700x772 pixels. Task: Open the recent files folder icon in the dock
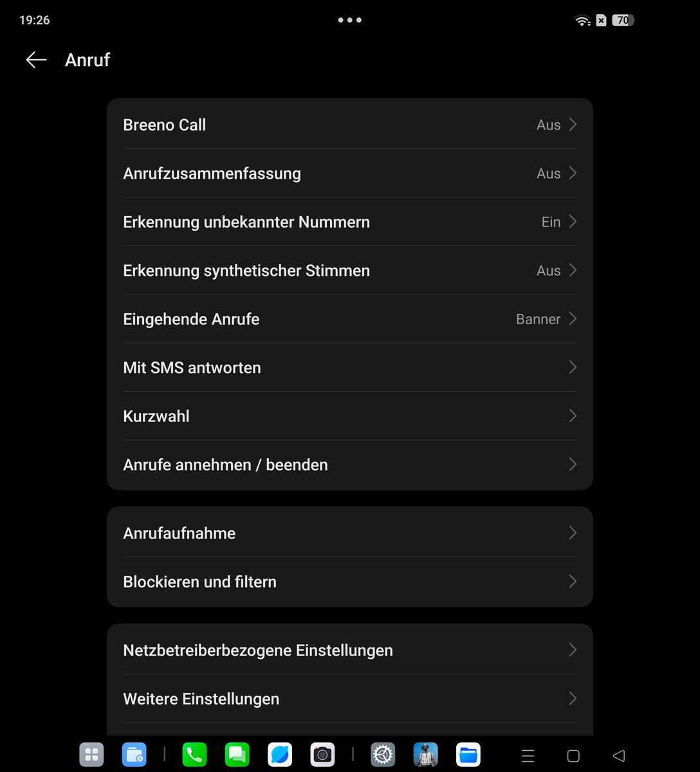[134, 755]
